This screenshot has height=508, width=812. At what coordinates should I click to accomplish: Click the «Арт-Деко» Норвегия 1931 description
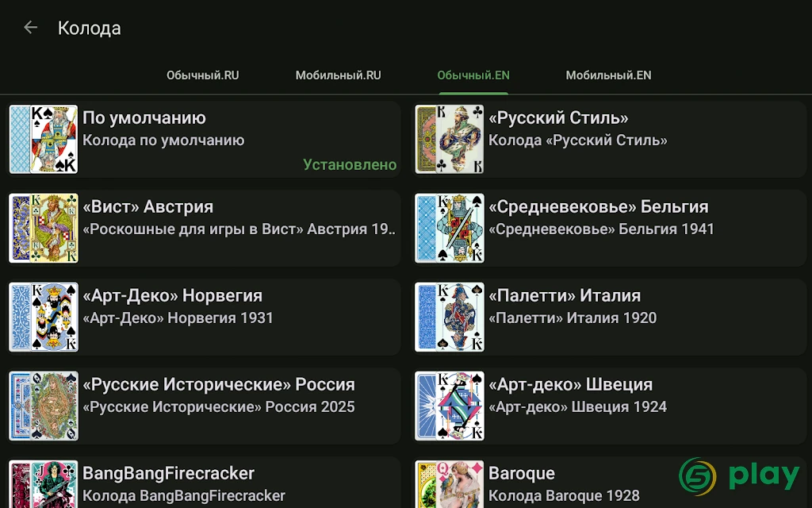[x=178, y=317]
